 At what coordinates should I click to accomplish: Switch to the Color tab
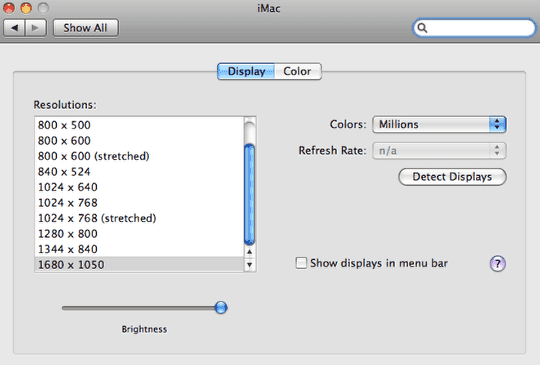click(298, 71)
